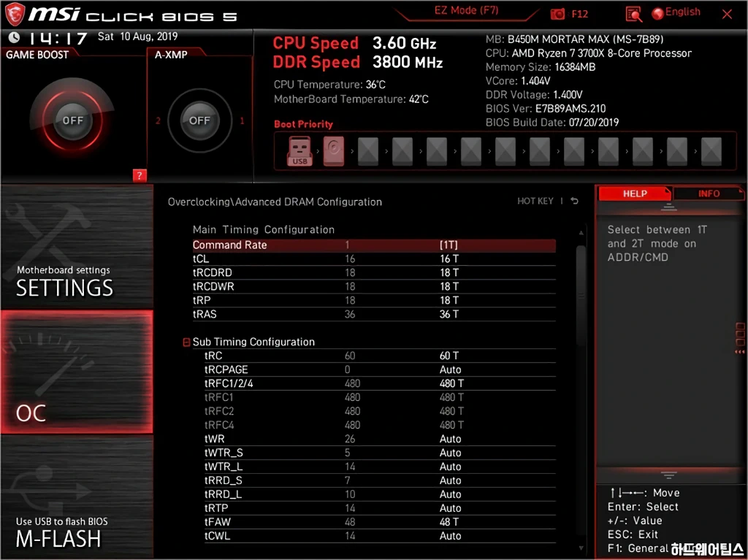Open the tWR Auto value
This screenshot has height=560, width=748.
point(450,439)
